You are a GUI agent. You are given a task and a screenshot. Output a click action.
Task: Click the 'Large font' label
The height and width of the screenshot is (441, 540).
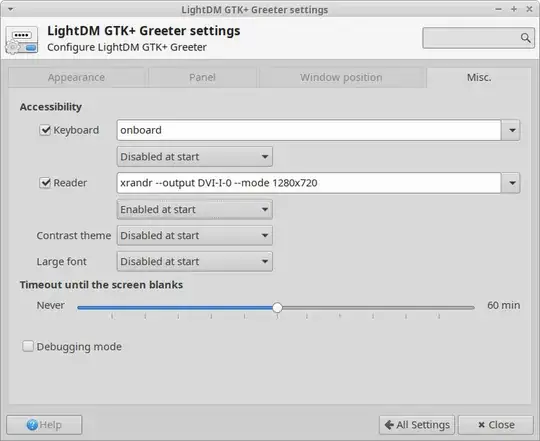(62, 262)
